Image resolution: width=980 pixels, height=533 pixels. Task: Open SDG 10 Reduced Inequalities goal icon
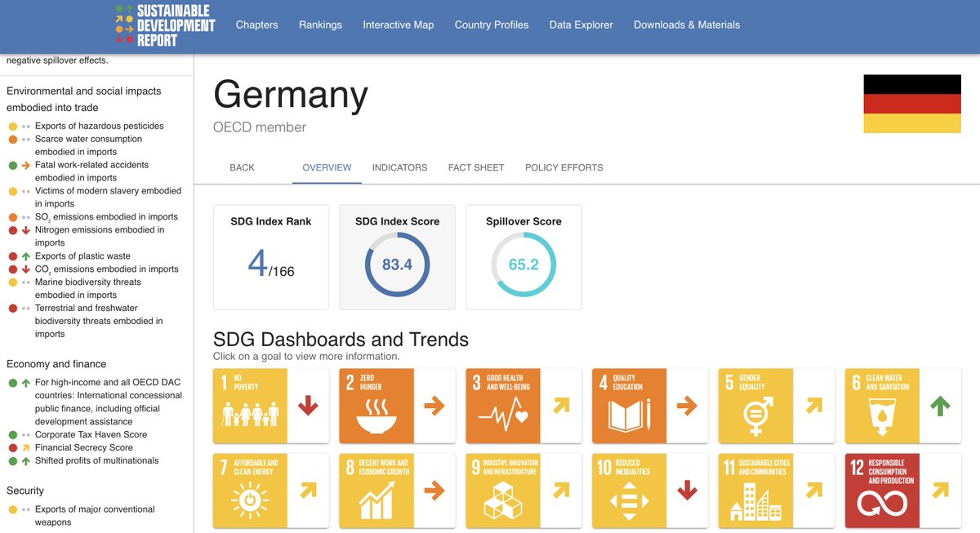[x=630, y=491]
